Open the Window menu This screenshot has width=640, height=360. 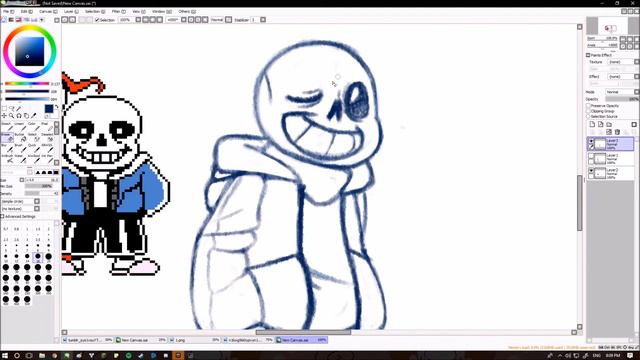pyautogui.click(x=162, y=11)
